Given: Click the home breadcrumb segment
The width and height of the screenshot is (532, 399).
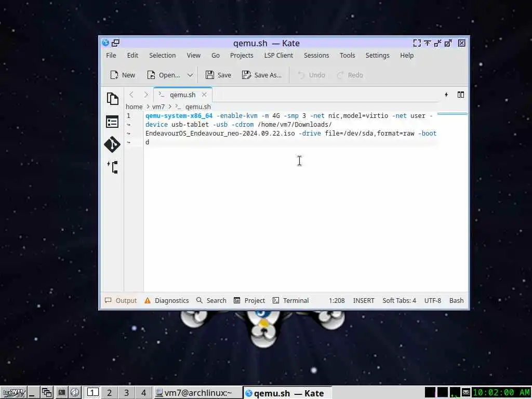Looking at the screenshot, I should [x=134, y=107].
